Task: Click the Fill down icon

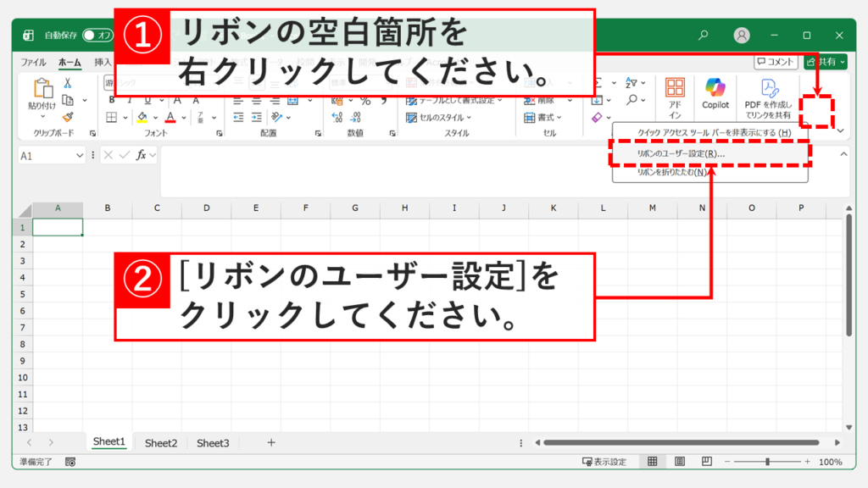Action: point(597,100)
